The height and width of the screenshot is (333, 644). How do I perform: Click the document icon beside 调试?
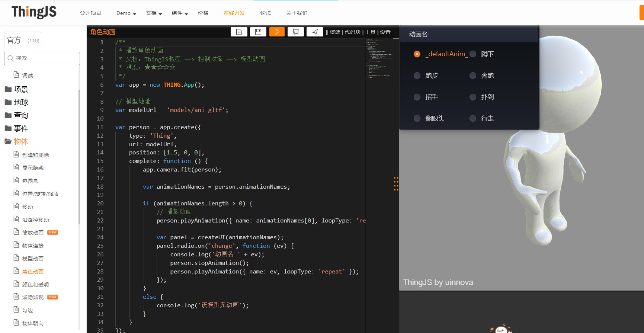pos(16,75)
